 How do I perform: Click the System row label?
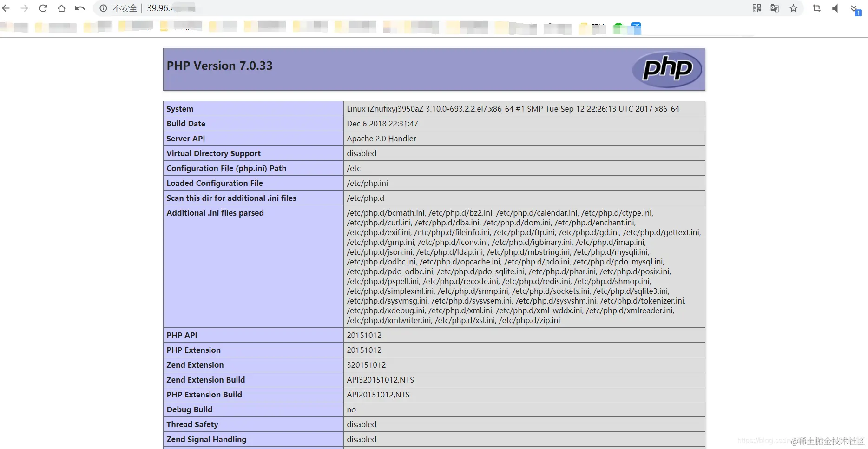[x=180, y=109]
